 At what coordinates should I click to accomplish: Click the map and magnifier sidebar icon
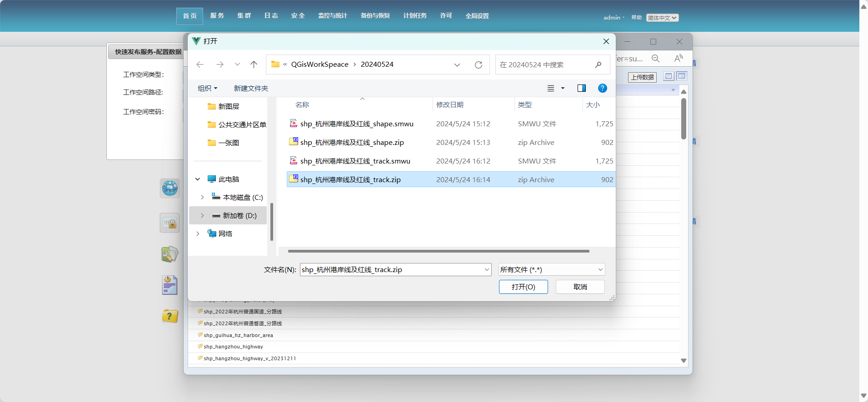(x=170, y=254)
